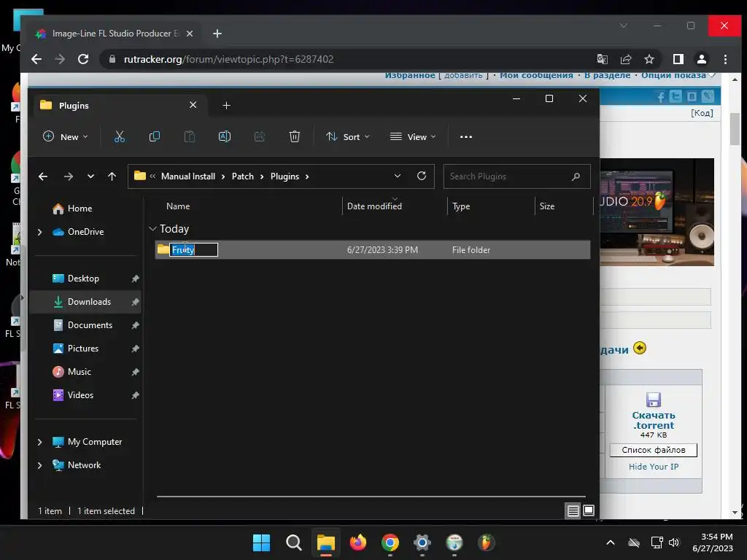
Task: Show hidden system tray icons
Action: coord(611,542)
